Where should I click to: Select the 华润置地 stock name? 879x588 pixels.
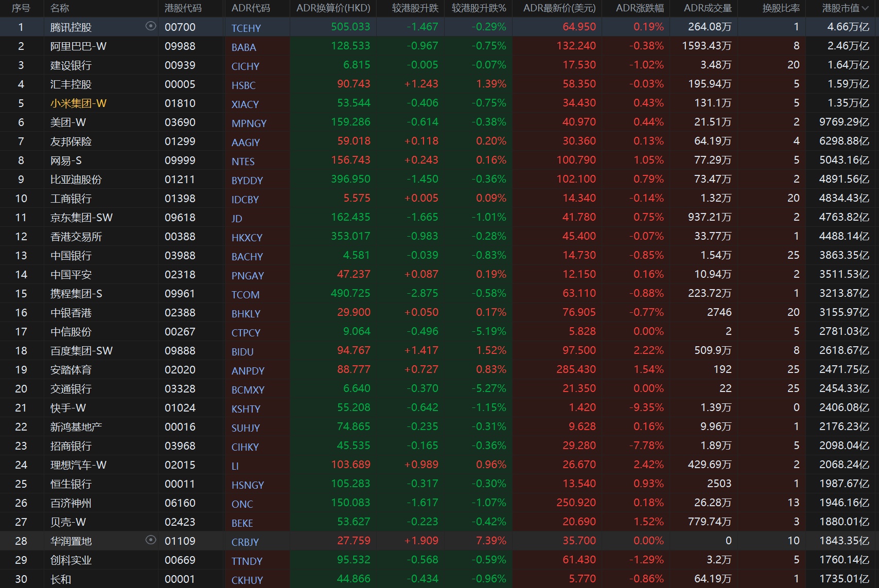click(x=71, y=541)
